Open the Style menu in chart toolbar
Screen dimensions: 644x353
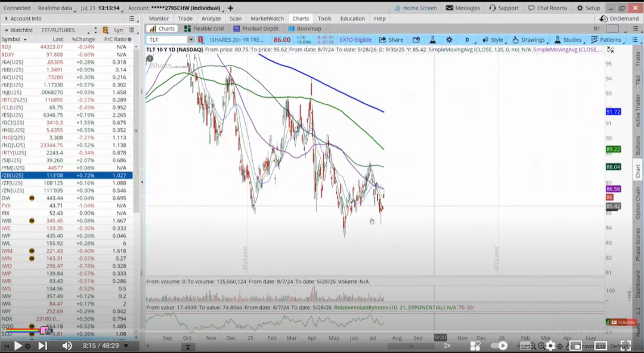[x=493, y=39]
